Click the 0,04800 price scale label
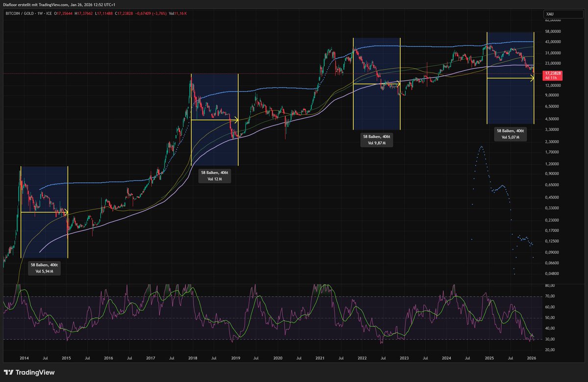The image size is (588, 382). point(553,274)
